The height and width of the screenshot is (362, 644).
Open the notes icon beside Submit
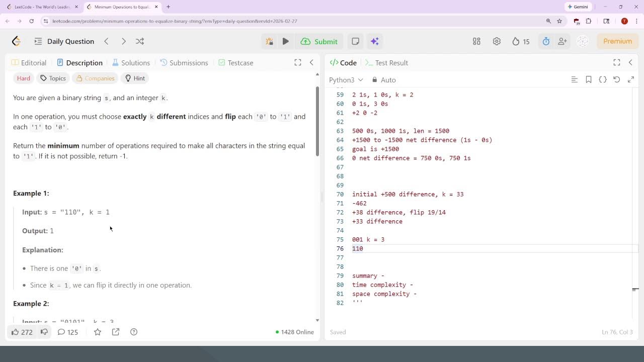[355, 41]
